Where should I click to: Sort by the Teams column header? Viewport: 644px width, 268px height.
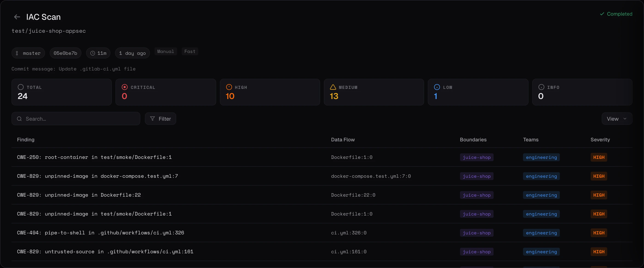pos(531,140)
